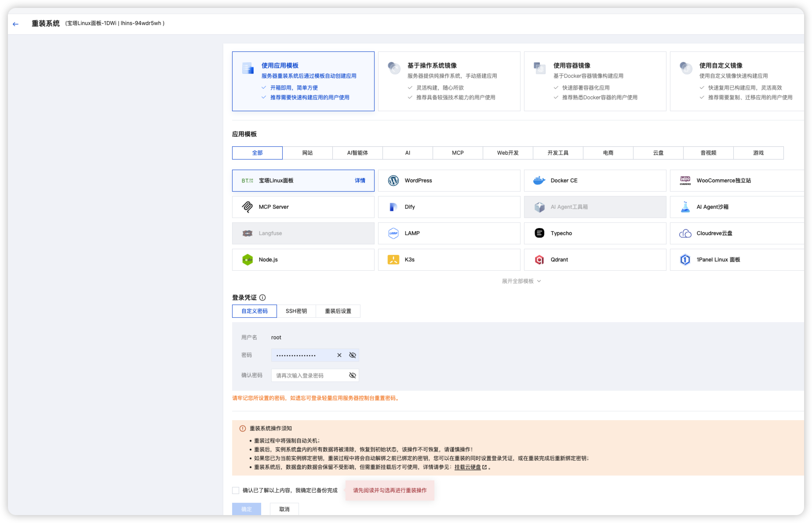Screen dimensions: 812x523
Task: Switch to the SSH密钥 credential tab
Action: pyautogui.click(x=296, y=311)
